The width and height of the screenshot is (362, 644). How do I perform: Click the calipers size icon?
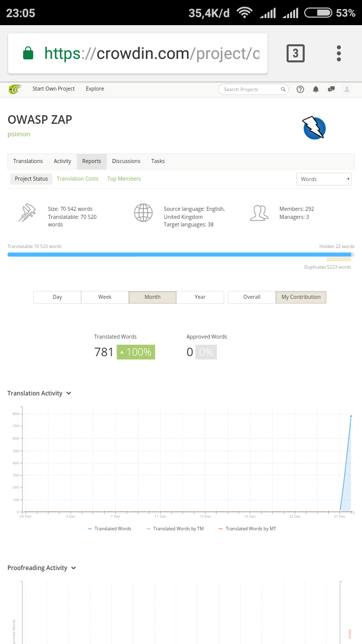tap(27, 213)
